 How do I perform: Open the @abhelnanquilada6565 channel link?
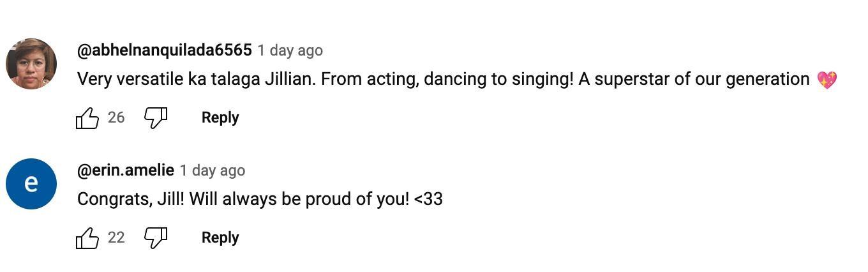click(x=164, y=50)
